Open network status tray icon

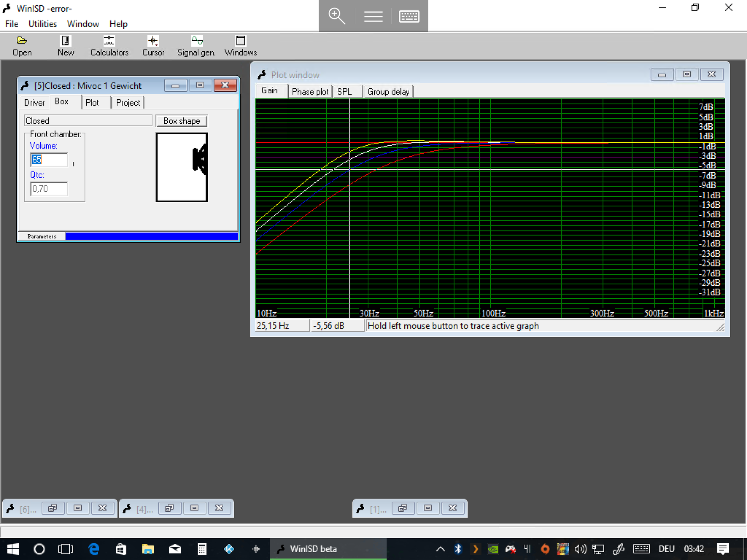(x=598, y=549)
